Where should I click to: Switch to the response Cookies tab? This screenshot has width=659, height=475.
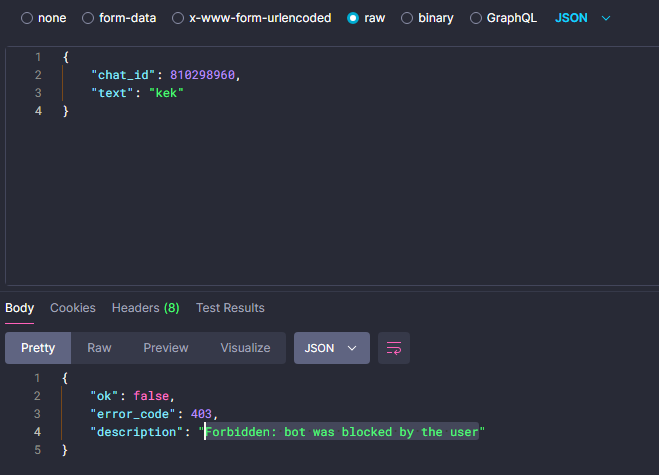73,308
